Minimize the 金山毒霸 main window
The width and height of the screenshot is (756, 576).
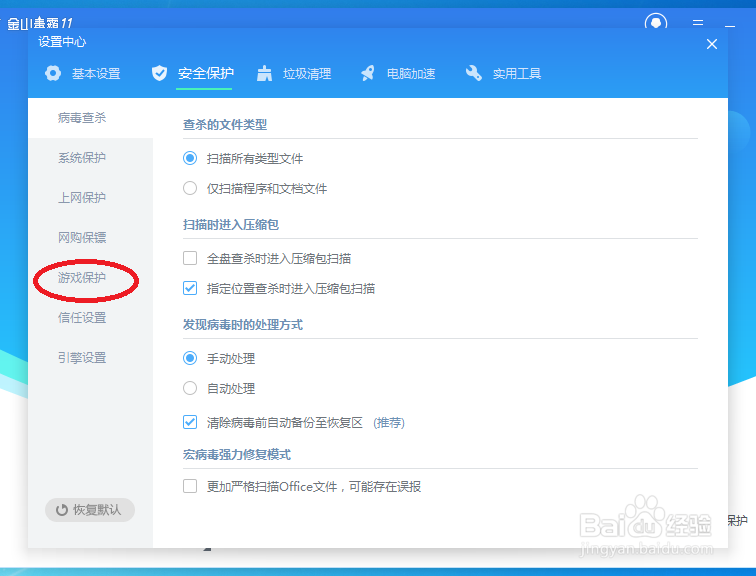point(730,24)
